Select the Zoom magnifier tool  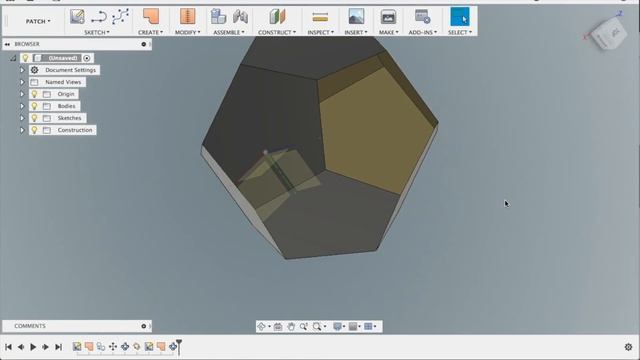click(304, 326)
